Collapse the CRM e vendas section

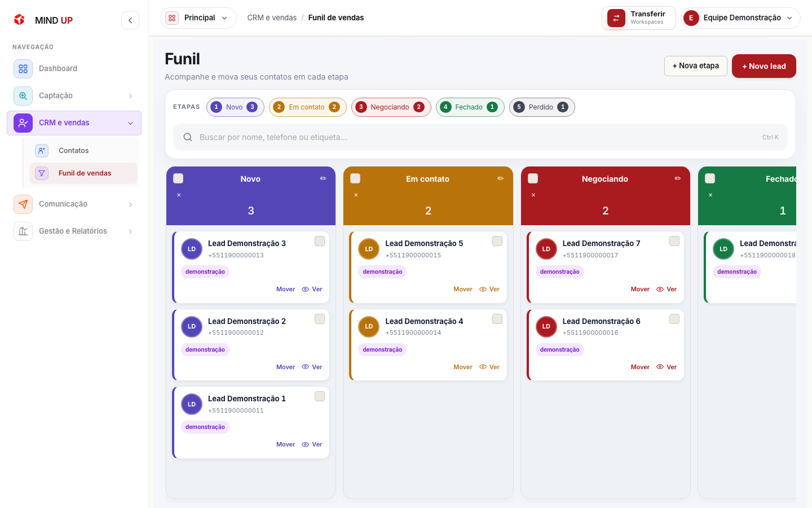coord(130,123)
